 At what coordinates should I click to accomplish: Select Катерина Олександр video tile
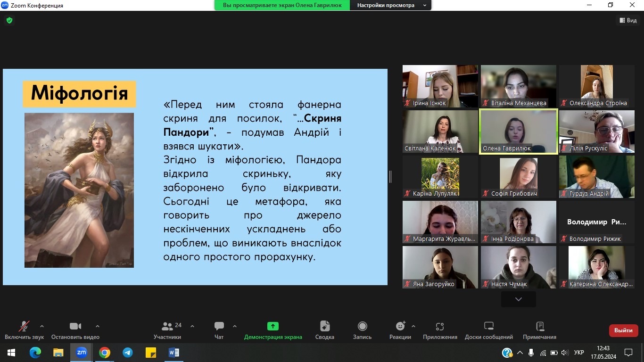point(597,267)
